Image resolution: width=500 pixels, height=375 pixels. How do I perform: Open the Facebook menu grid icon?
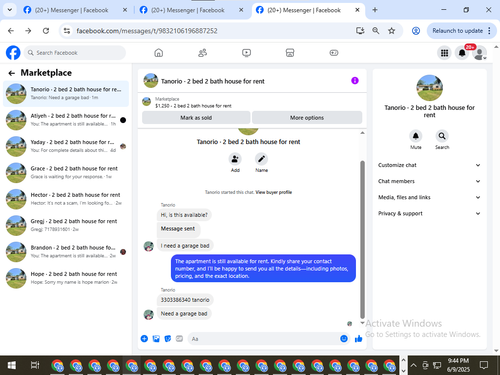tap(444, 53)
